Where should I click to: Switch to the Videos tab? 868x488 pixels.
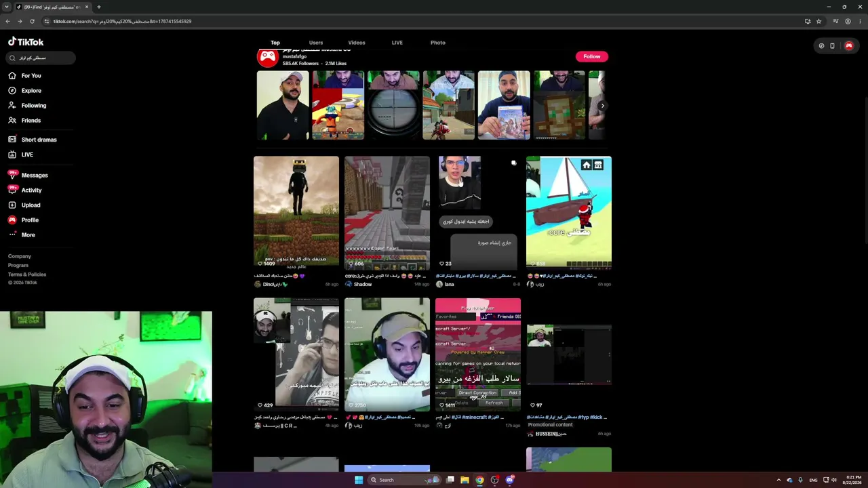(357, 43)
